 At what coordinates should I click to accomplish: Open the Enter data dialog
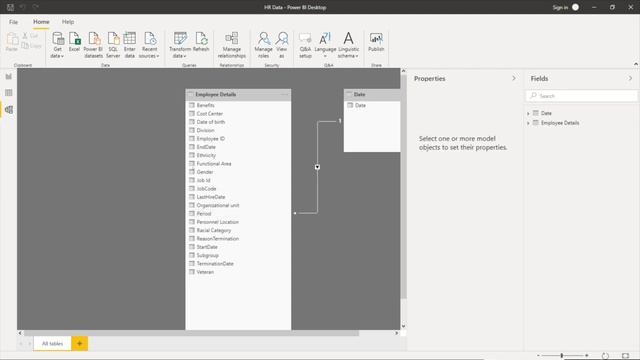(130, 45)
